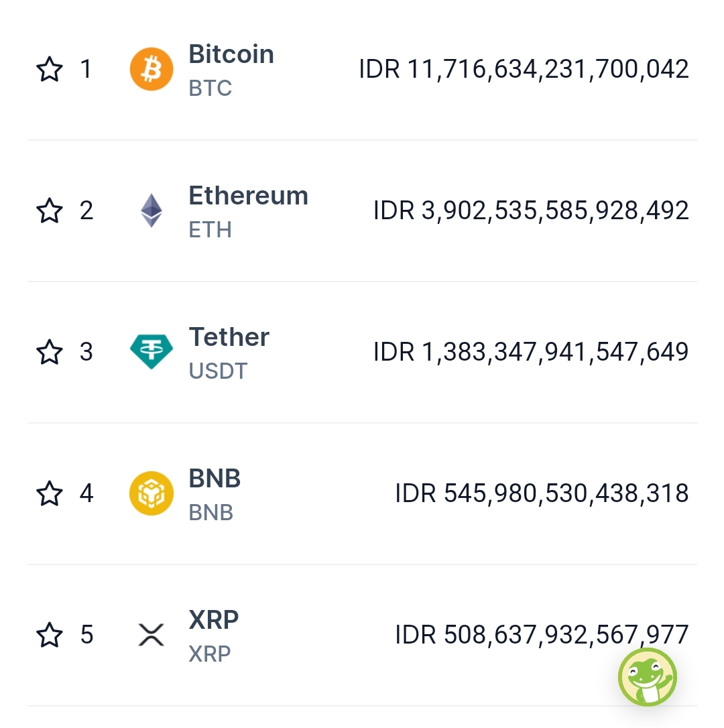Toggle the favorite star for Ethereum
This screenshot has height=728, width=724.
pos(50,210)
